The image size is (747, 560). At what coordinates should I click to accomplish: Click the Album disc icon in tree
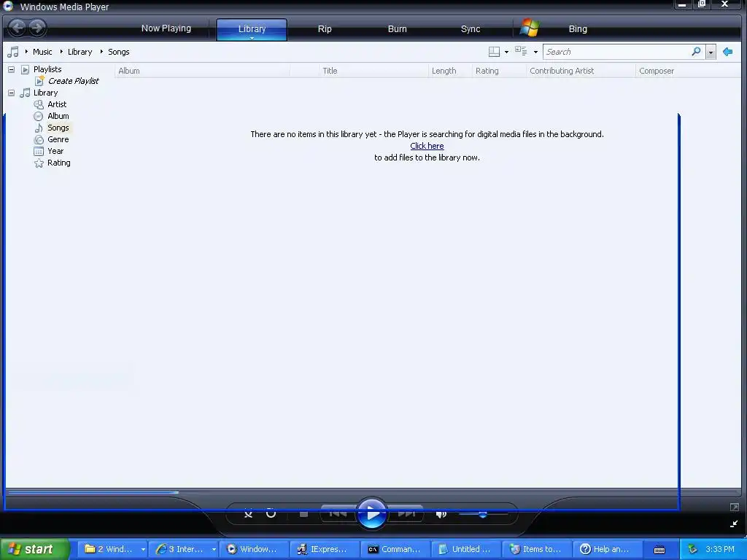(39, 116)
